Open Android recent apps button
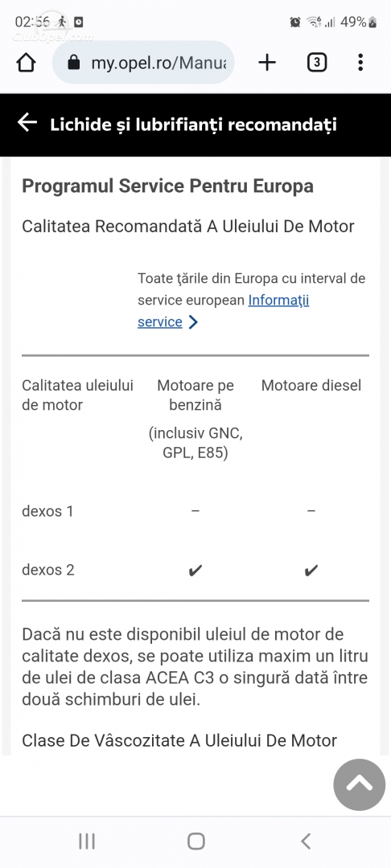The height and width of the screenshot is (868, 391). (x=87, y=841)
